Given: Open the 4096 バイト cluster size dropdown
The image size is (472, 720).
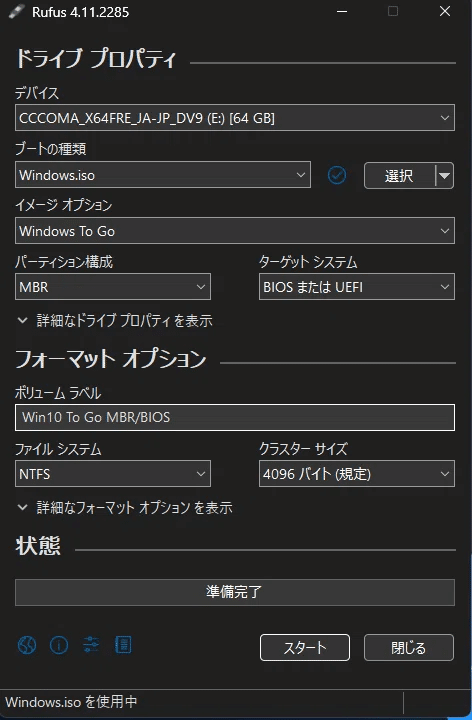Looking at the screenshot, I should (357, 473).
